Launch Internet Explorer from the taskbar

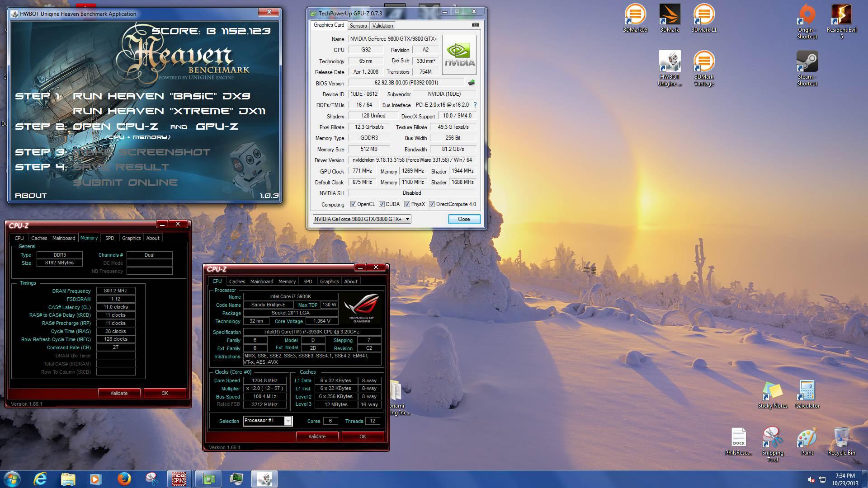coord(40,479)
